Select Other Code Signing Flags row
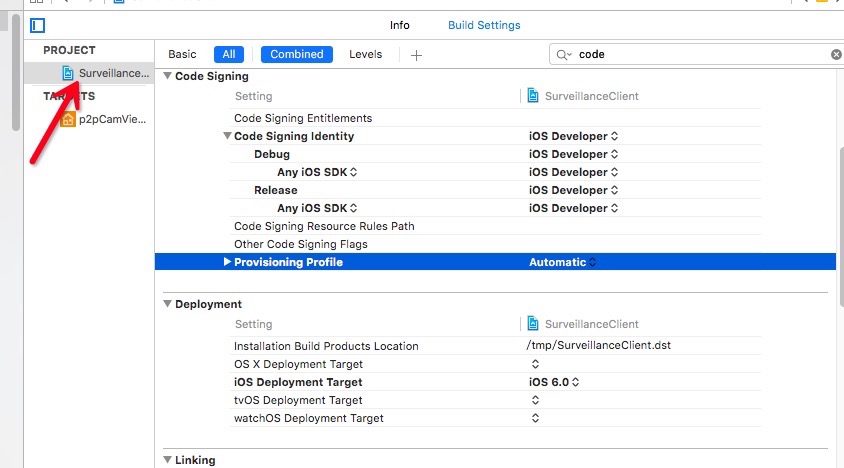This screenshot has height=468, width=844. 495,244
